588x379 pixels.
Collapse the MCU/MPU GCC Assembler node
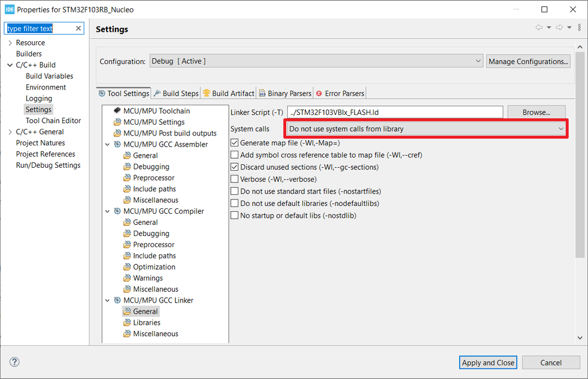coord(107,144)
